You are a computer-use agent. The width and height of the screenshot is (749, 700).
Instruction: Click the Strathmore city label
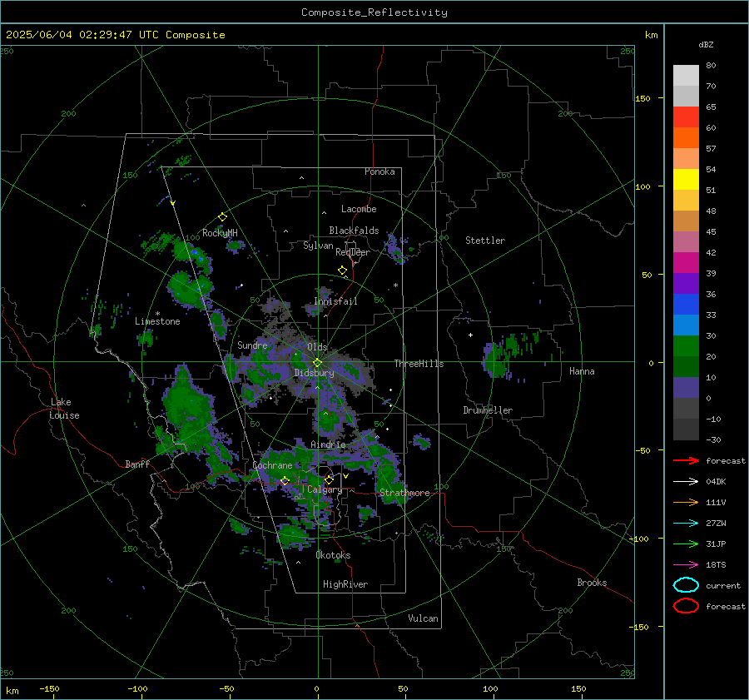pyautogui.click(x=404, y=493)
